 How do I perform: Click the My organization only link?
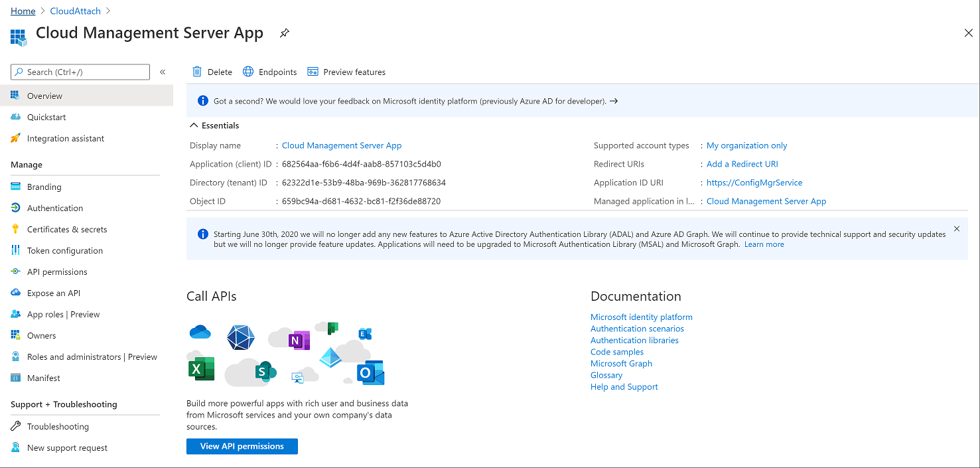point(747,145)
